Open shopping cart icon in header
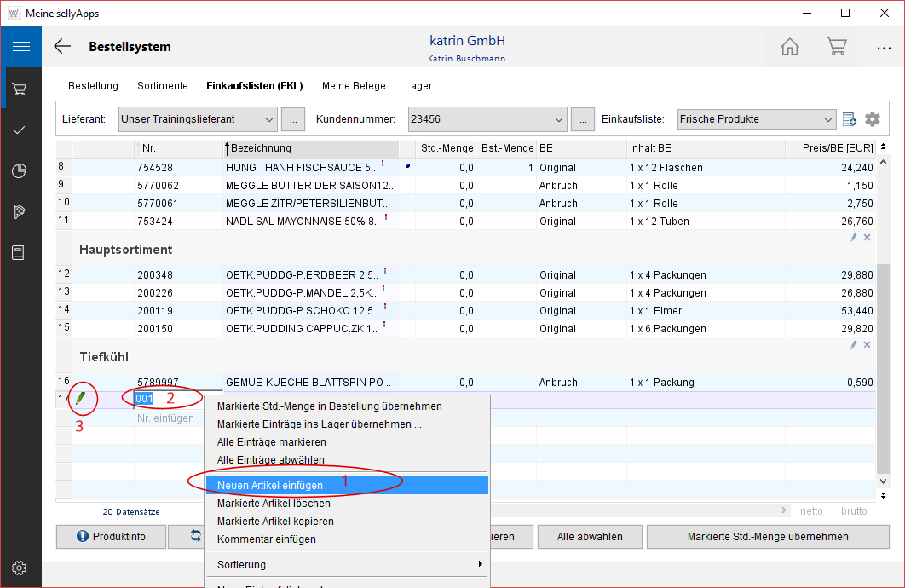This screenshot has height=588, width=905. pyautogui.click(x=836, y=47)
